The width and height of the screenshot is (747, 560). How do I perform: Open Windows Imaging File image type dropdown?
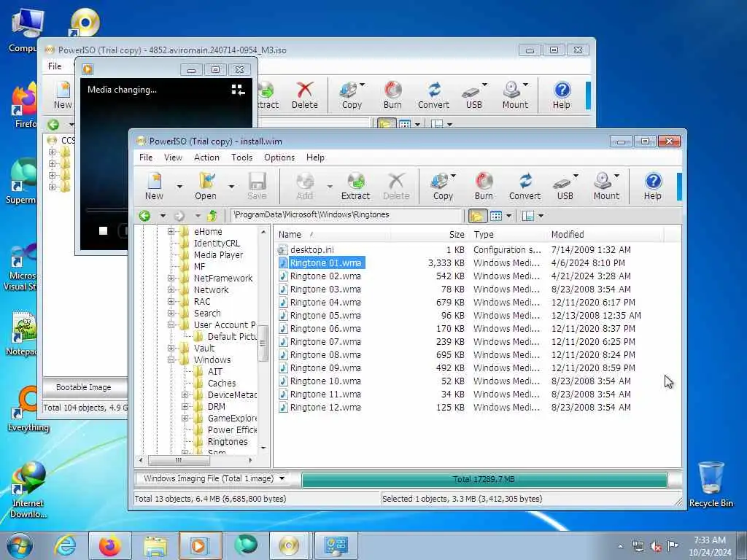(x=282, y=478)
